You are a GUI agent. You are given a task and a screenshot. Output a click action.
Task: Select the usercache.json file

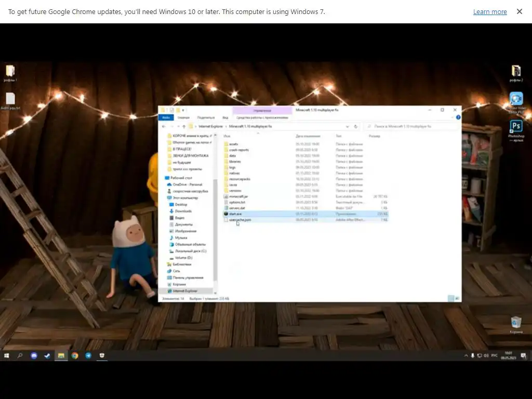(x=240, y=220)
